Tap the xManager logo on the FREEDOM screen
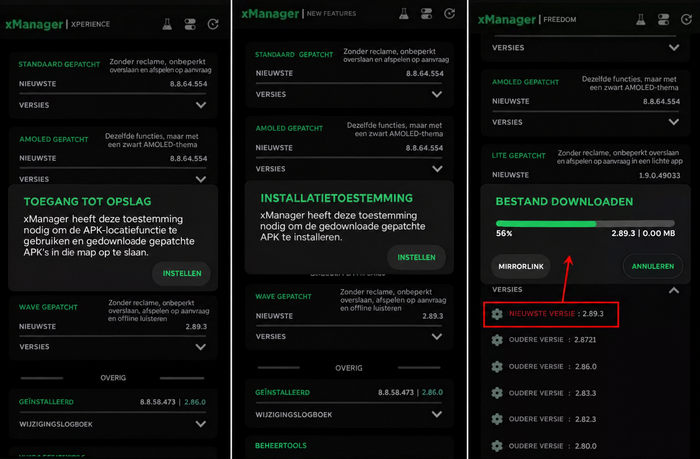This screenshot has width=700, height=459. click(507, 20)
